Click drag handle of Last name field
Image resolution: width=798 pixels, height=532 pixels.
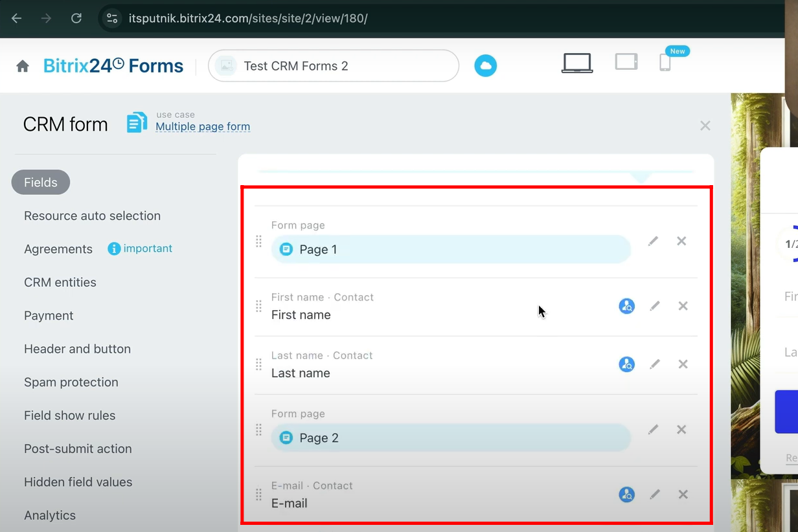tap(258, 364)
